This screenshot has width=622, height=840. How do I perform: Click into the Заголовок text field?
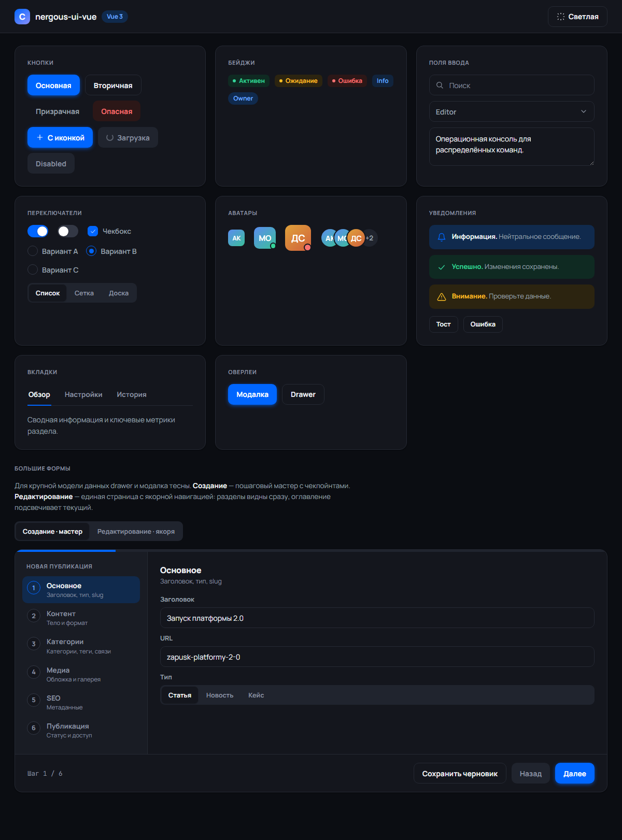(377, 618)
